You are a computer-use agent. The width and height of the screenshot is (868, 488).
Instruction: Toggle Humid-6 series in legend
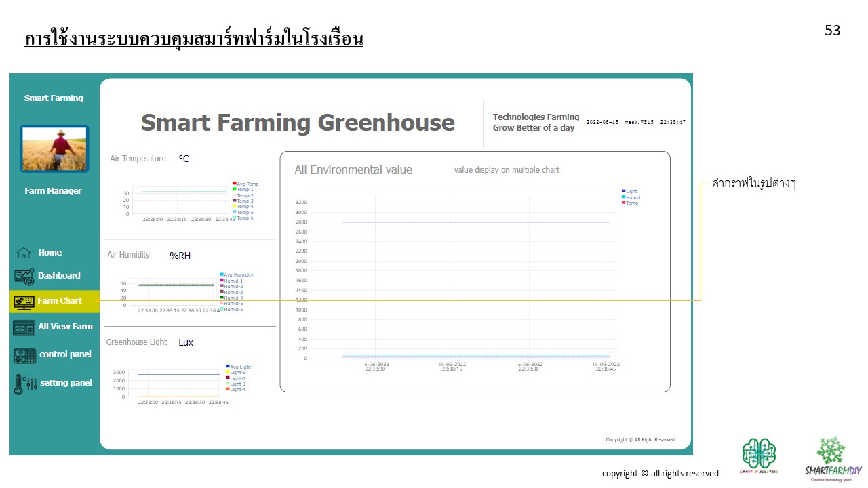[x=231, y=309]
